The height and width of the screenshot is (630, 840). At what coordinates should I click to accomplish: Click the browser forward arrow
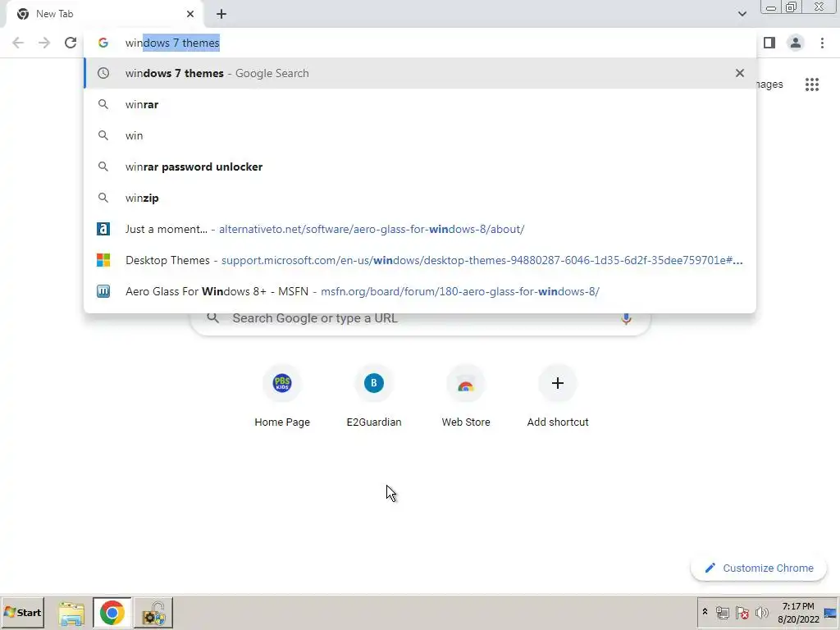point(44,43)
